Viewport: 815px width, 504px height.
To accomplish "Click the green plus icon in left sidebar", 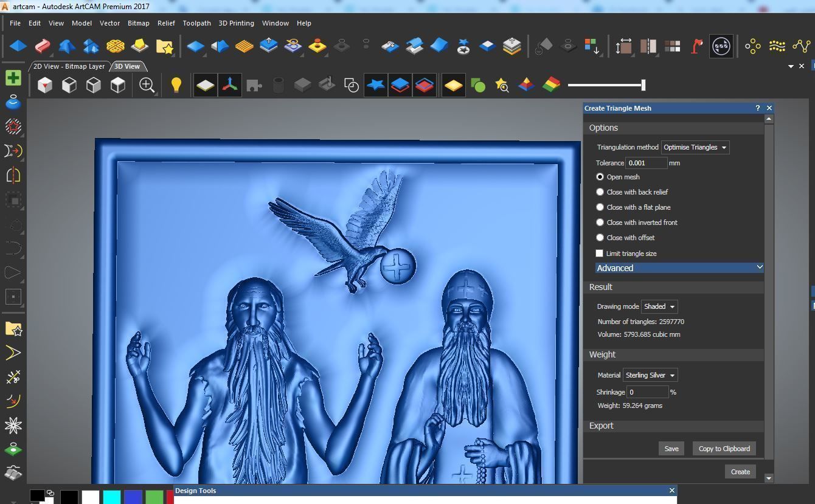I will [13, 78].
